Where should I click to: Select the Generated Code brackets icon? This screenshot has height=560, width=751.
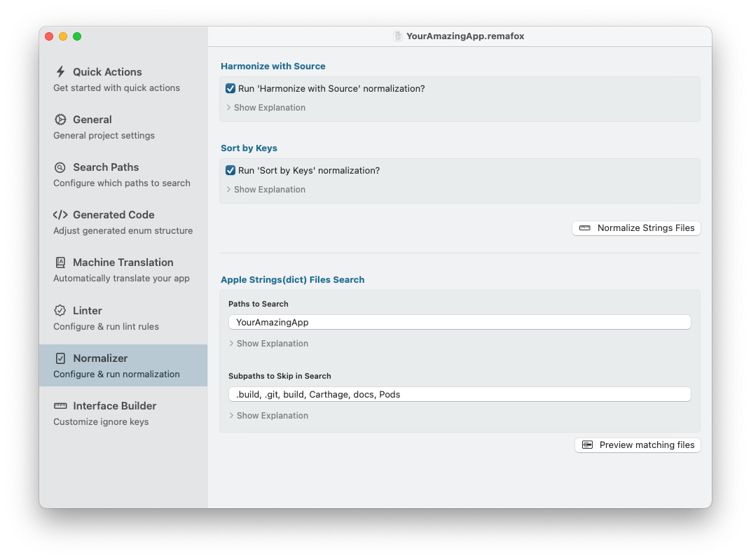click(60, 214)
